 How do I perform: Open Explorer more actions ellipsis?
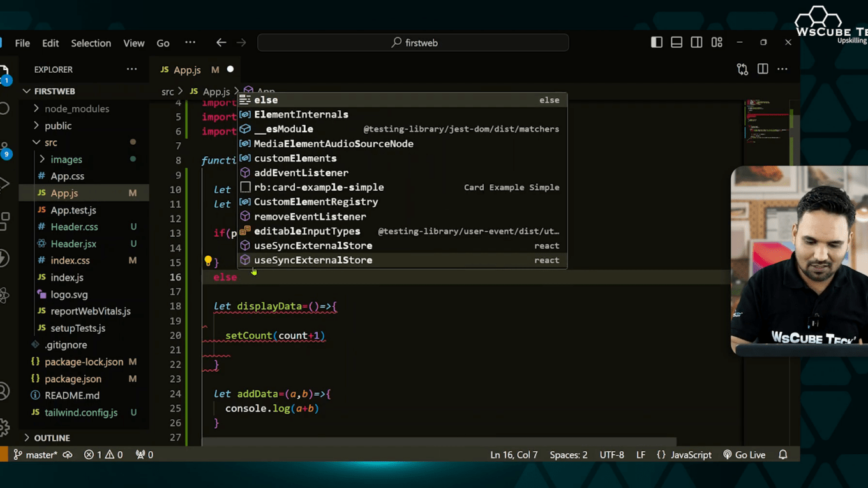coord(131,70)
